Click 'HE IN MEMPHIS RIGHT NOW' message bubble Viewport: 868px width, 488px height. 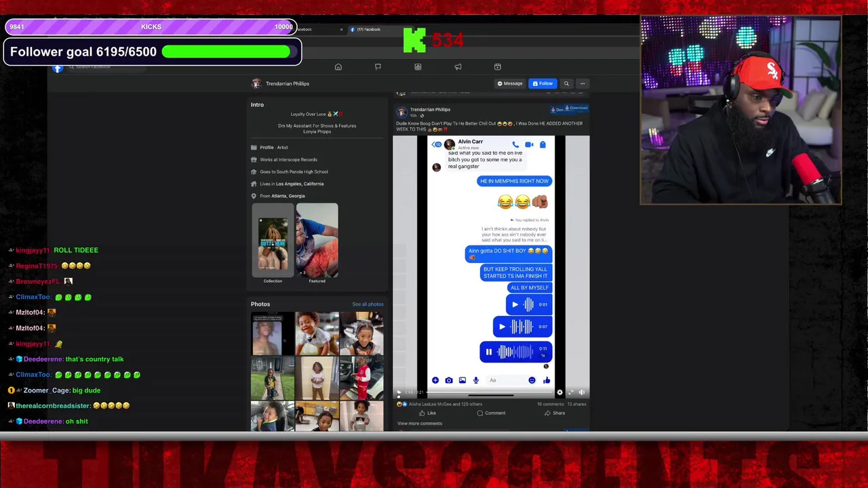(514, 181)
